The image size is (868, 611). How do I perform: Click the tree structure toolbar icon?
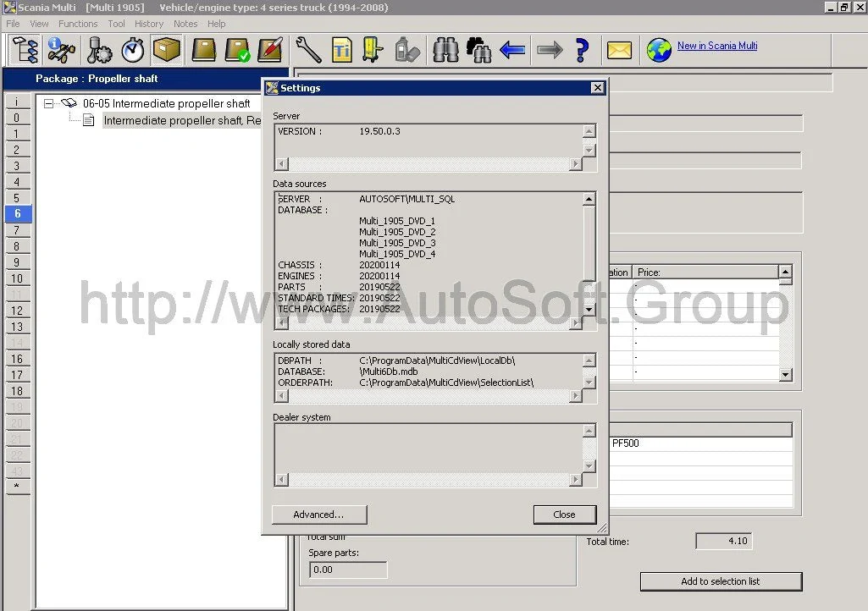pos(25,51)
